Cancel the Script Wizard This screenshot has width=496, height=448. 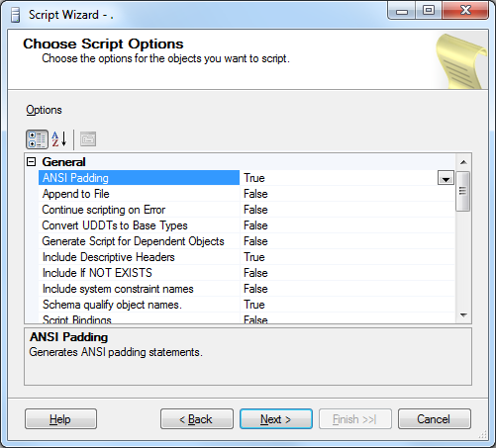(x=435, y=419)
